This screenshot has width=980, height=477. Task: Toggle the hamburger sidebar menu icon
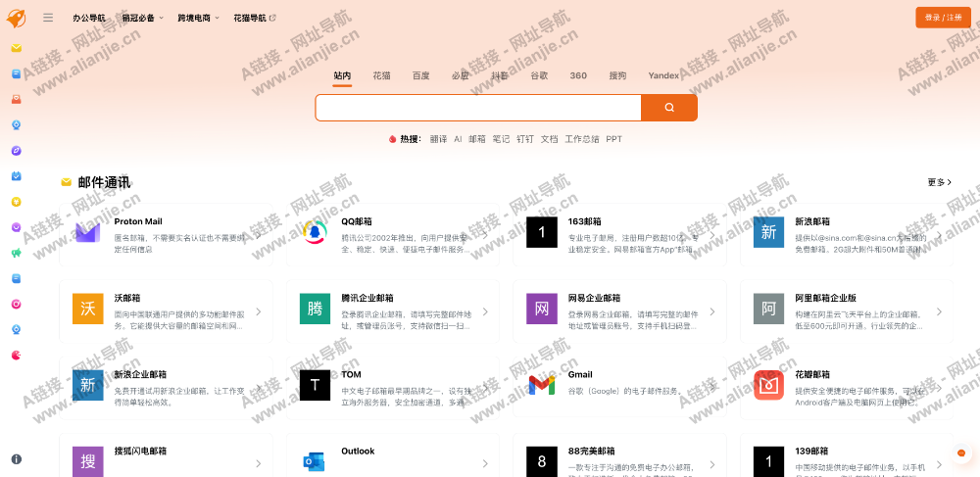point(48,18)
